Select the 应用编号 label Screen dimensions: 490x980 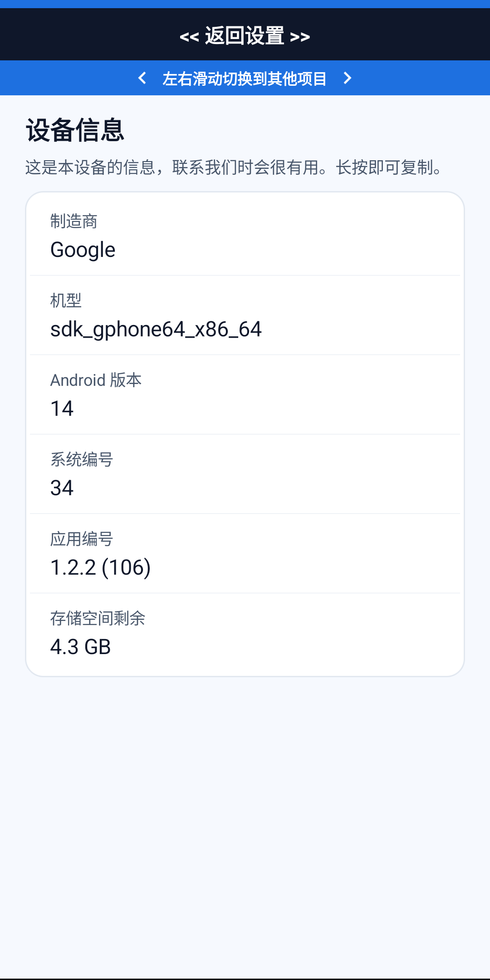coord(82,539)
